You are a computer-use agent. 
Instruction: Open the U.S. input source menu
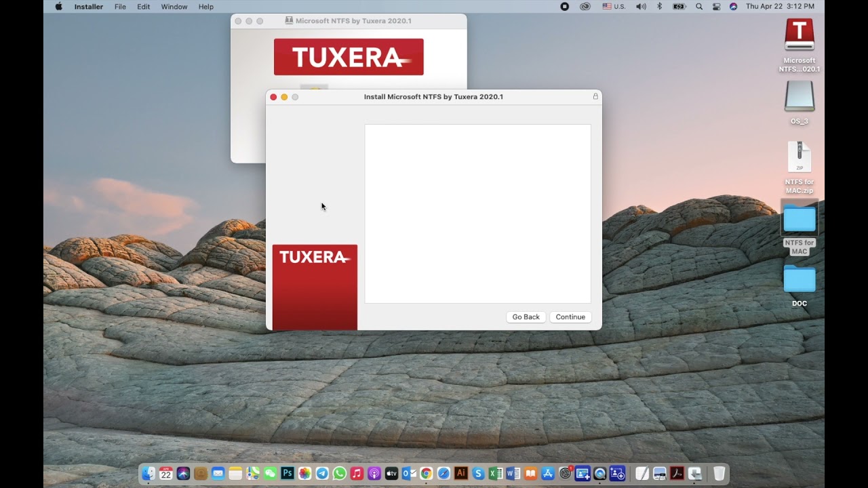(614, 6)
